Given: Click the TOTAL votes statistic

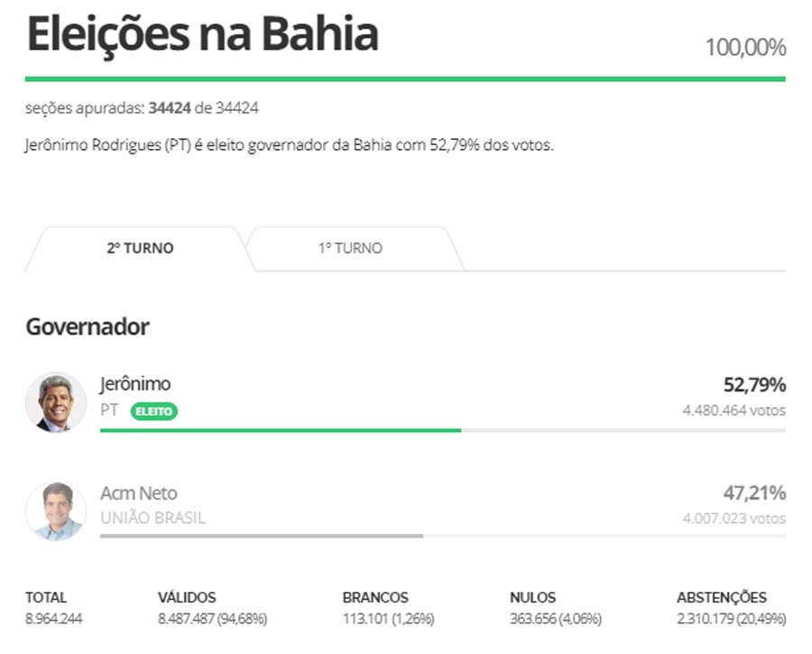Looking at the screenshot, I should pos(54,609).
